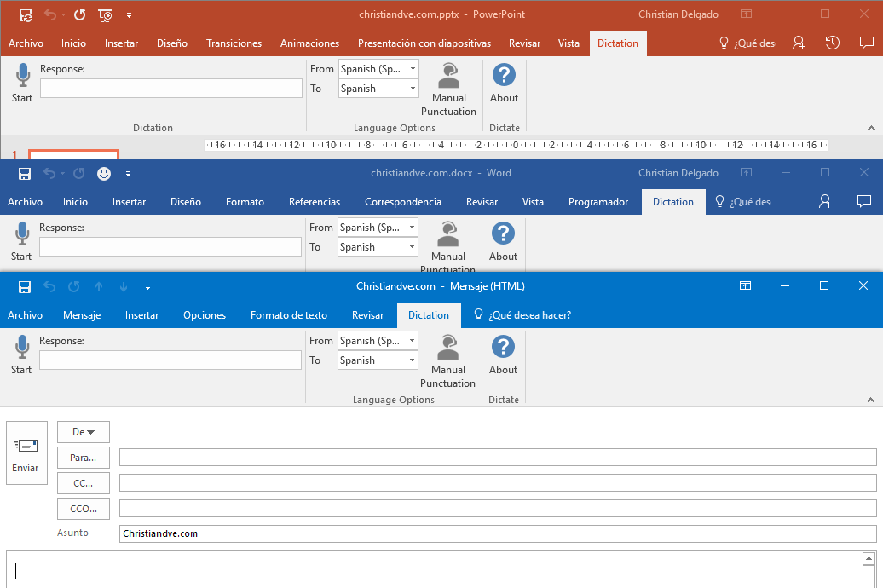Click the Response field in PowerPoint
This screenshot has width=883, height=588.
[x=171, y=89]
